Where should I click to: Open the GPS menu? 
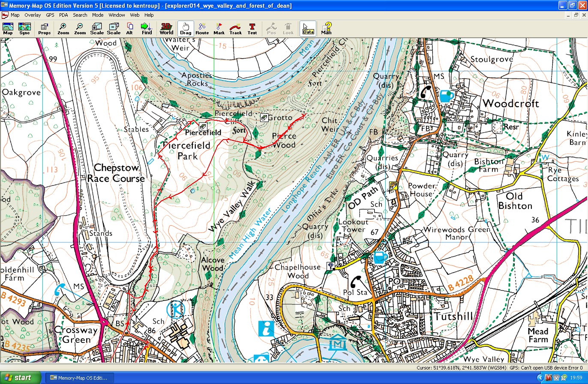[x=50, y=15]
